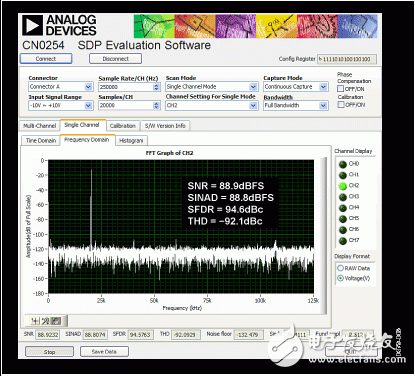This screenshot has width=415, height=376.
Task: Click the Samples/CH value field
Action: point(126,106)
